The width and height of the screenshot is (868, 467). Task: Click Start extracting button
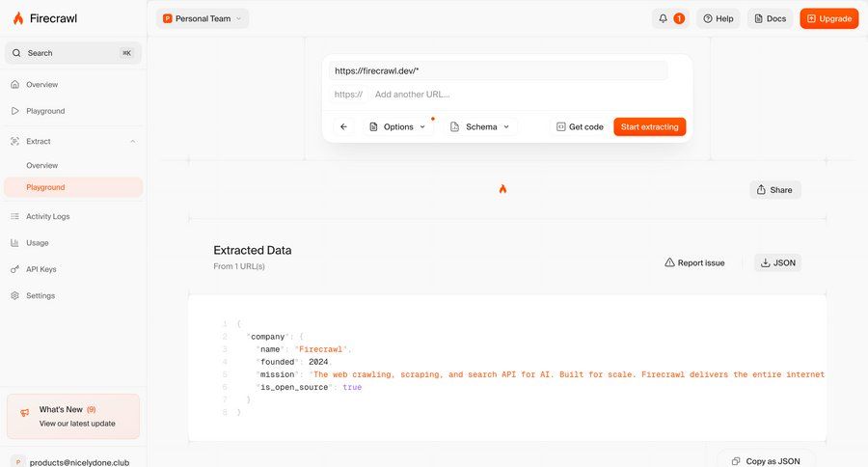tap(649, 126)
